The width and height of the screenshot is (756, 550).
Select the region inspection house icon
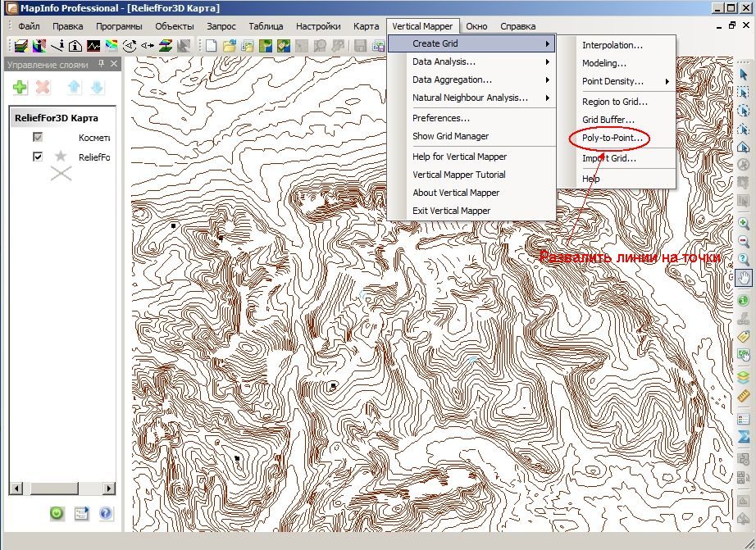[x=75, y=46]
